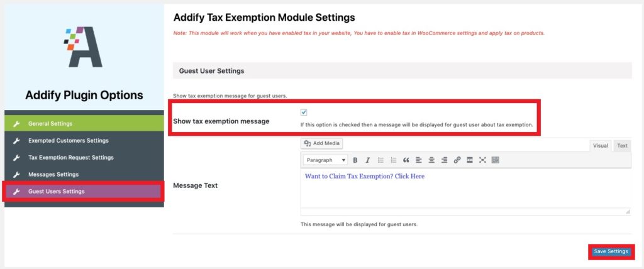Click the red note about enabling tax
Viewport: 644px width, 269px height.
coord(359,33)
